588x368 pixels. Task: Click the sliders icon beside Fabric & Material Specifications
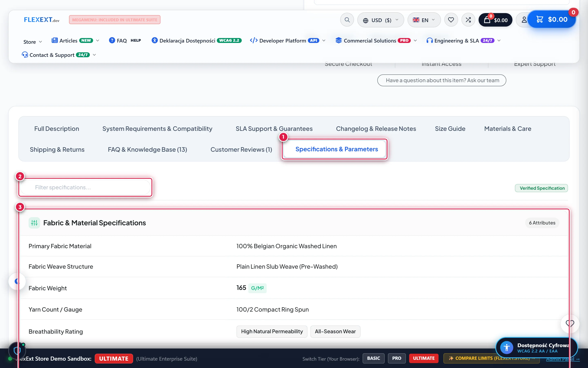coord(34,223)
